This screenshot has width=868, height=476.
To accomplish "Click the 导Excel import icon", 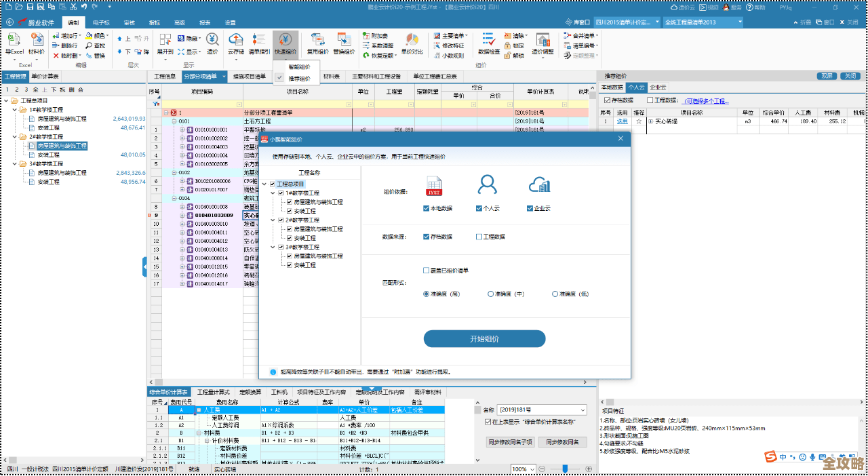I will pyautogui.click(x=14, y=43).
